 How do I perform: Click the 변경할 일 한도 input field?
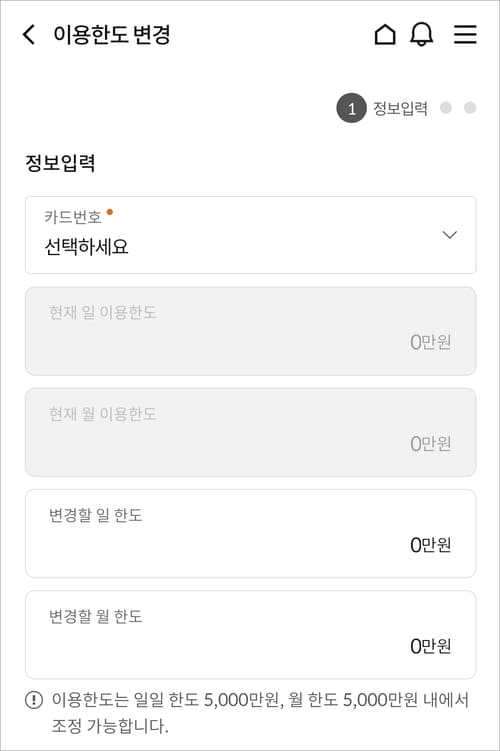[x=250, y=534]
